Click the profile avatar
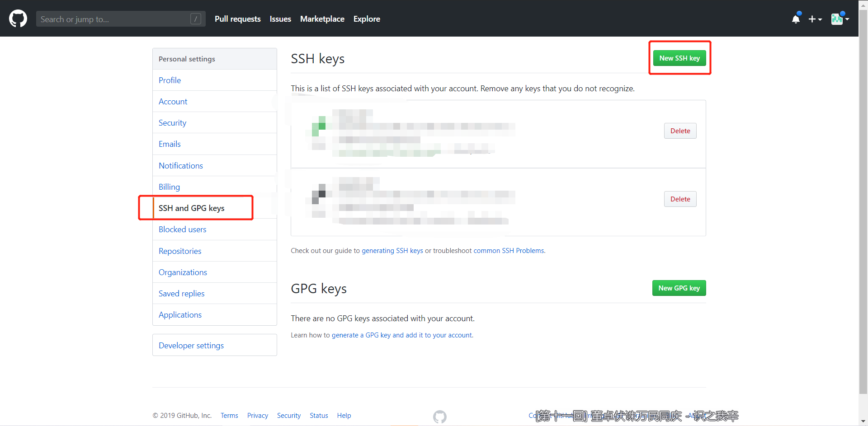The width and height of the screenshot is (868, 426). (837, 19)
